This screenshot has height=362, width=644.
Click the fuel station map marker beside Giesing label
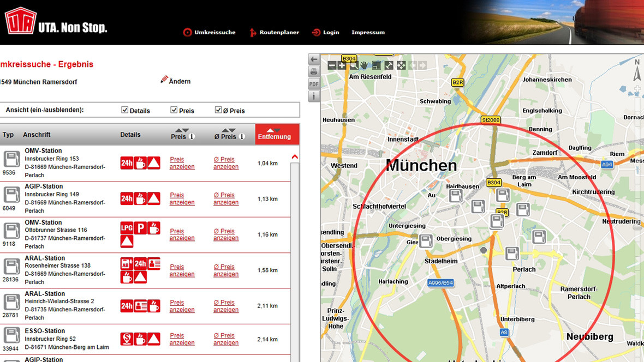click(x=426, y=241)
